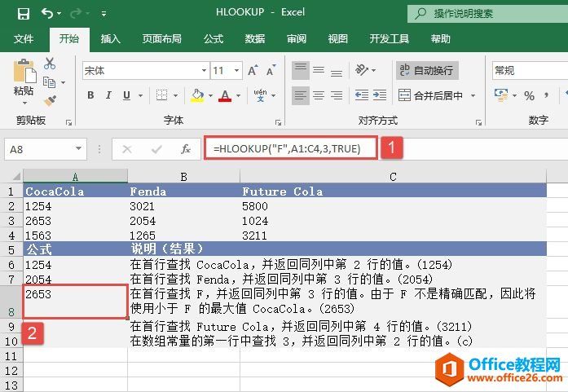
Task: Toggle Middle Align
Action: (319, 70)
